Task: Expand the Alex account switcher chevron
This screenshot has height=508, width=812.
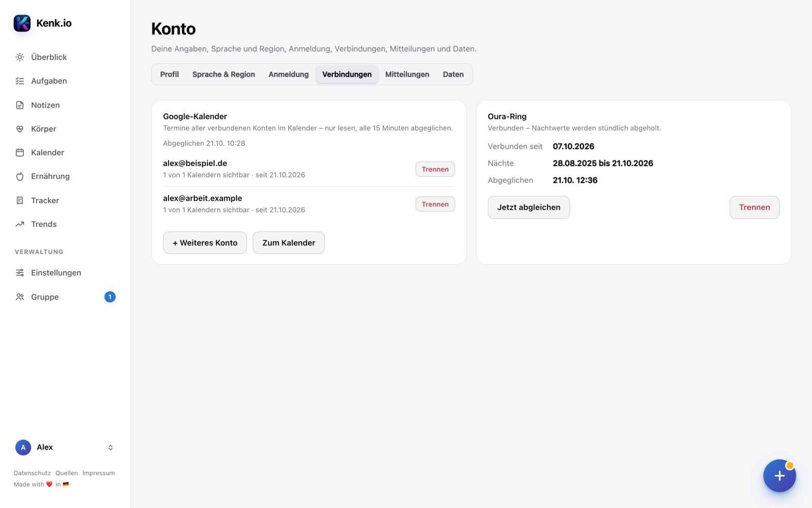Action: coord(111,448)
